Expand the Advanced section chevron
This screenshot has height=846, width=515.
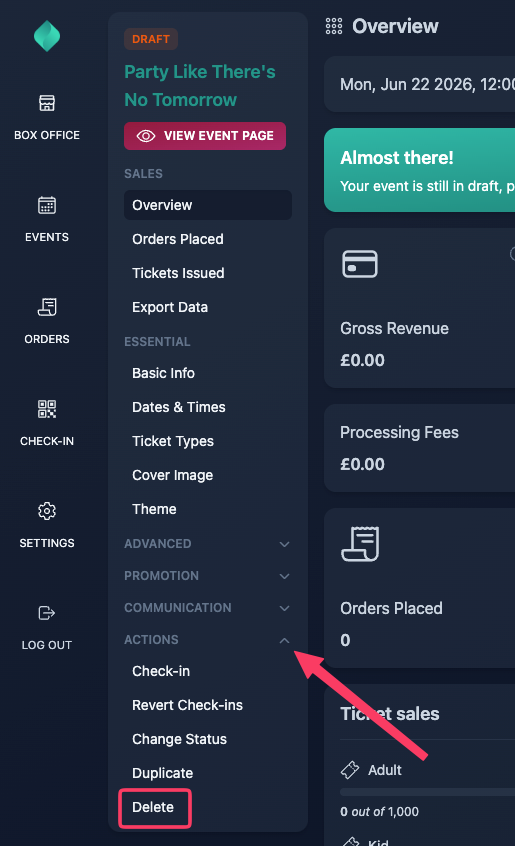pyautogui.click(x=284, y=544)
